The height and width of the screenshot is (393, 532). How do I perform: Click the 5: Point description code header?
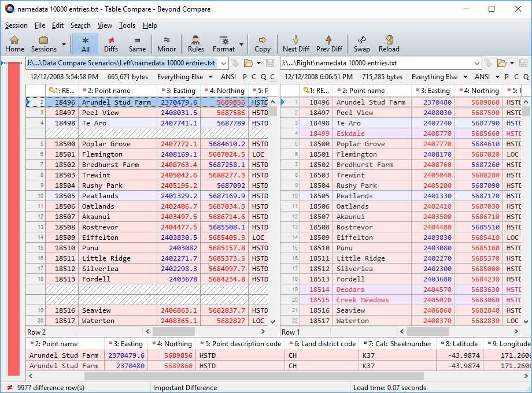click(241, 344)
